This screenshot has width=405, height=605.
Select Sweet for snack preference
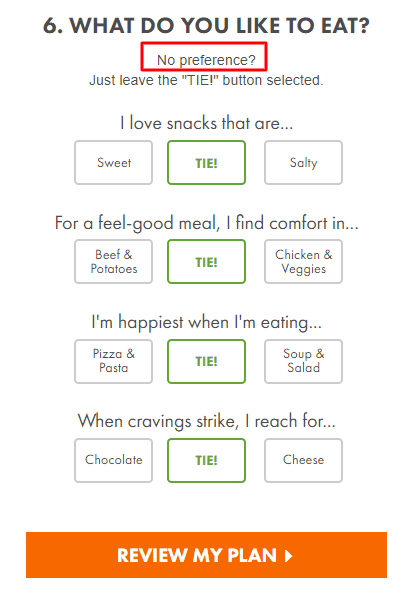pyautogui.click(x=113, y=162)
